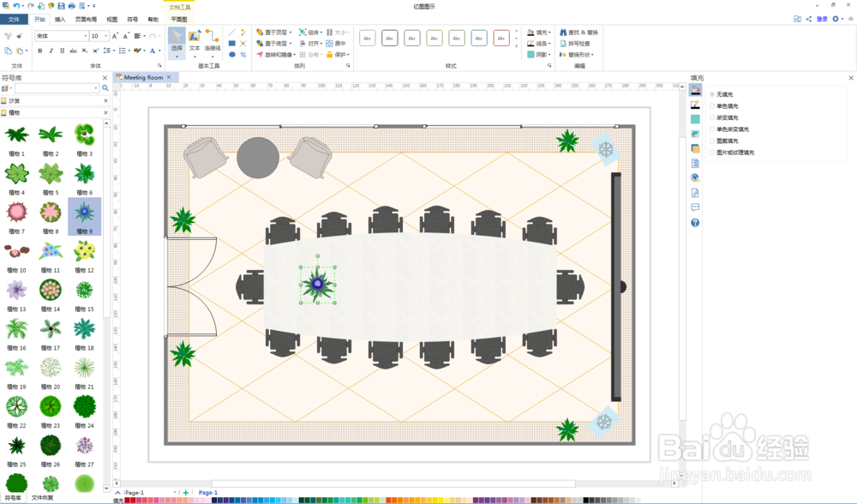Screen dimensions: 857x504
Task: Expand 置于底层 send to back dropdown
Action: click(291, 43)
